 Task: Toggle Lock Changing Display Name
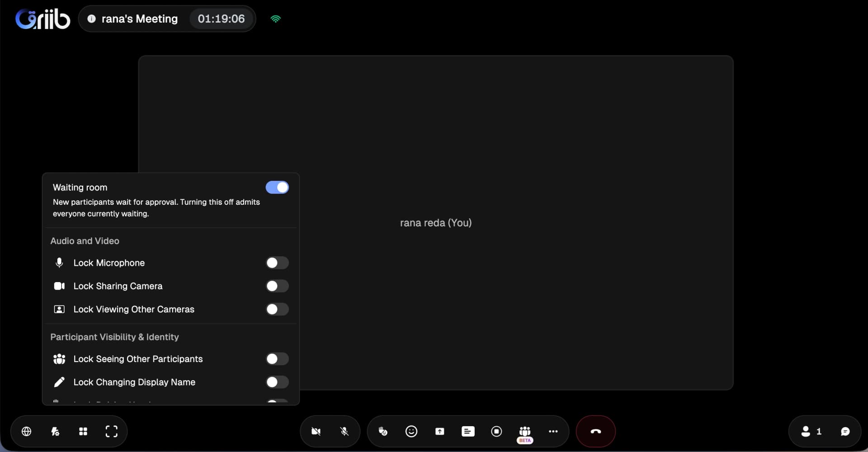click(277, 382)
